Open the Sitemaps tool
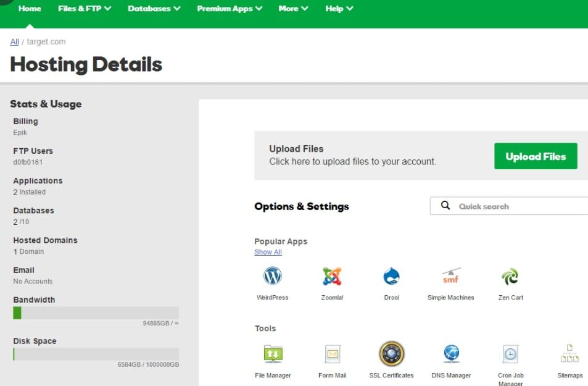The height and width of the screenshot is (386, 588). [568, 354]
